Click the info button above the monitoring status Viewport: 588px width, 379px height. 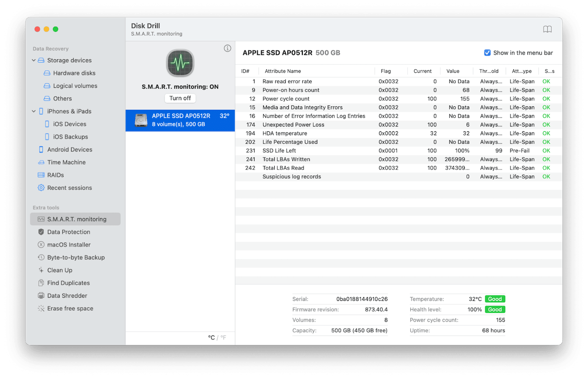point(227,48)
